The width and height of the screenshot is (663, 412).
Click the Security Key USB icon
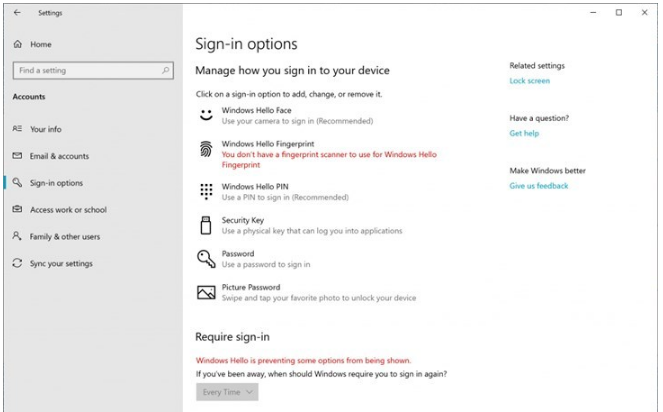pyautogui.click(x=205, y=225)
